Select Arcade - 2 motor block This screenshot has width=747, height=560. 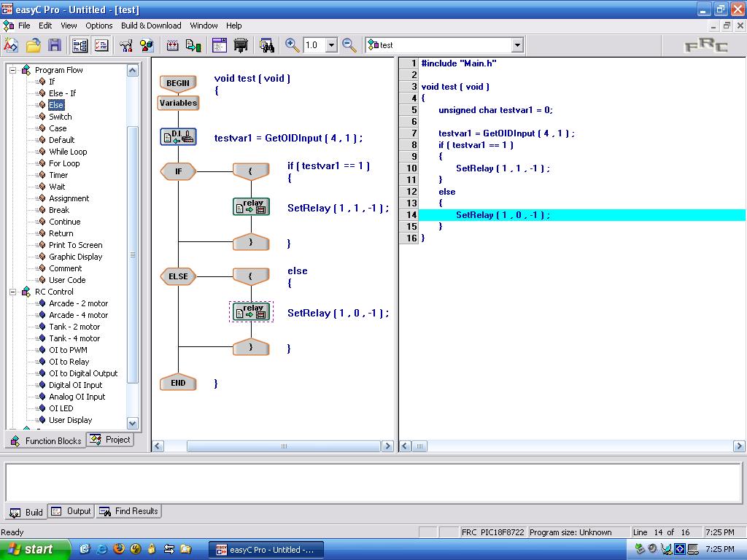[79, 303]
